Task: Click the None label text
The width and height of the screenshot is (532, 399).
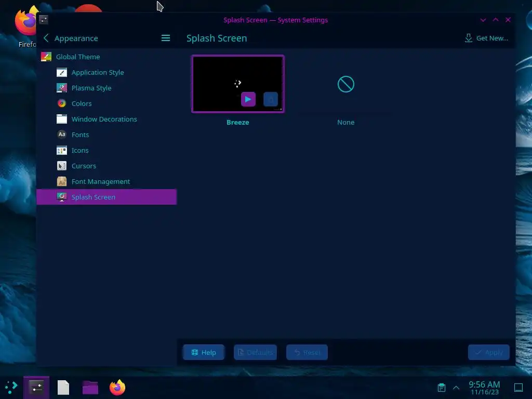Action: coord(345,122)
